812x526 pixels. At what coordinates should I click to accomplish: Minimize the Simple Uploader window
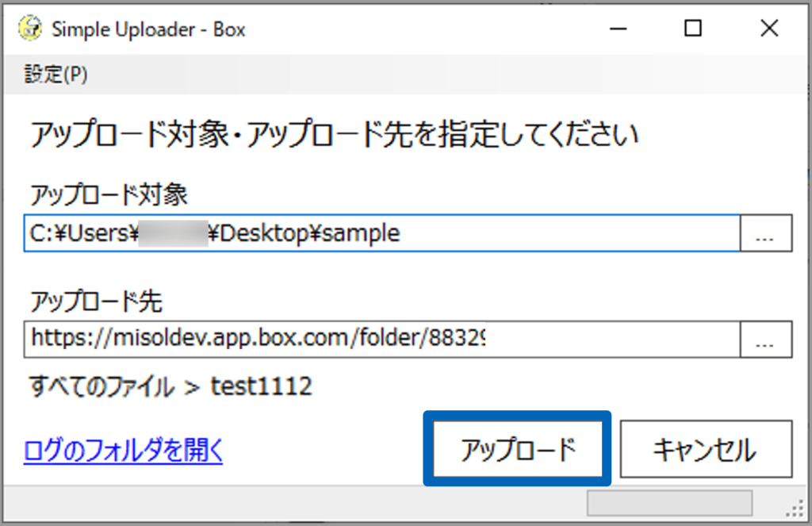coord(618,29)
